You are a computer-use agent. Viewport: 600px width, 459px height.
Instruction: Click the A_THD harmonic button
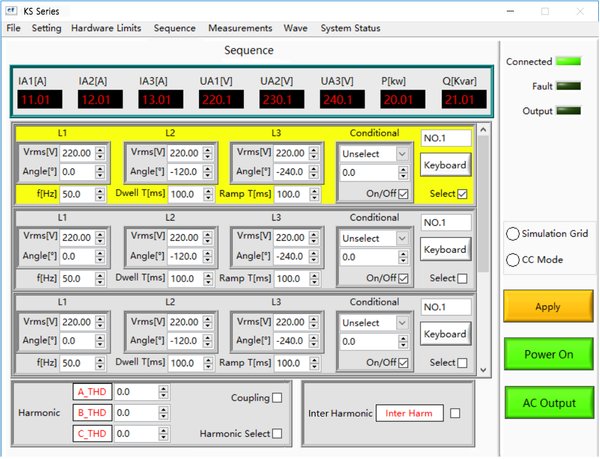click(x=92, y=392)
